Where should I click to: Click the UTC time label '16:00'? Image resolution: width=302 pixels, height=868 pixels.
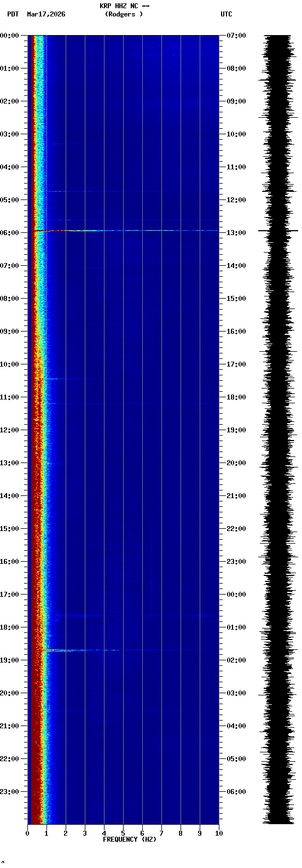coord(236,332)
